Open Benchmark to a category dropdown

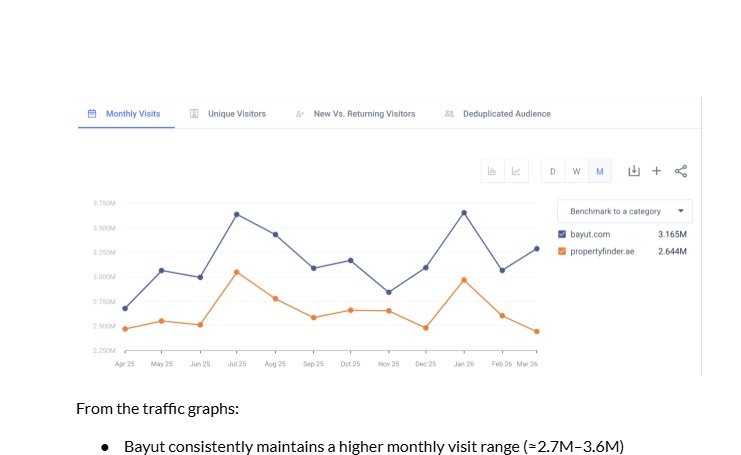(x=625, y=211)
